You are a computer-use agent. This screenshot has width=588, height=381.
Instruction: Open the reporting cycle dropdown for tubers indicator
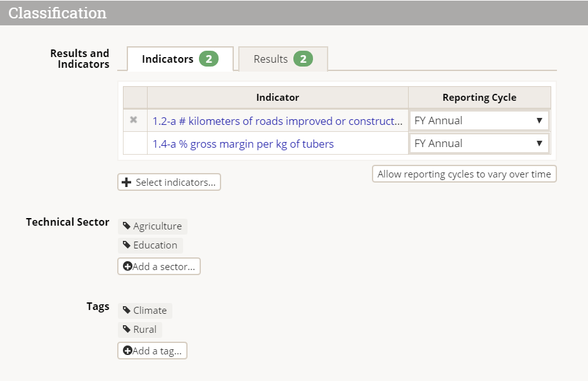tap(479, 143)
